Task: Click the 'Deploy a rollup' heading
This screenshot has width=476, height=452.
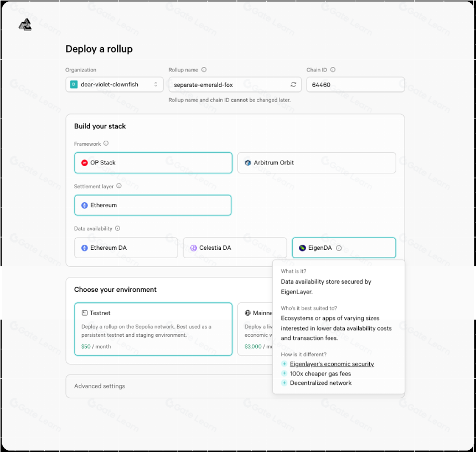Action: [x=99, y=49]
